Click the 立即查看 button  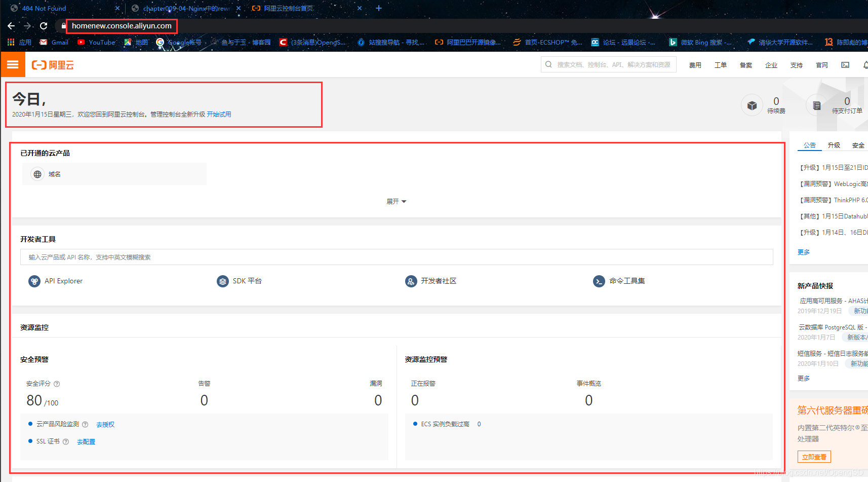click(x=814, y=457)
